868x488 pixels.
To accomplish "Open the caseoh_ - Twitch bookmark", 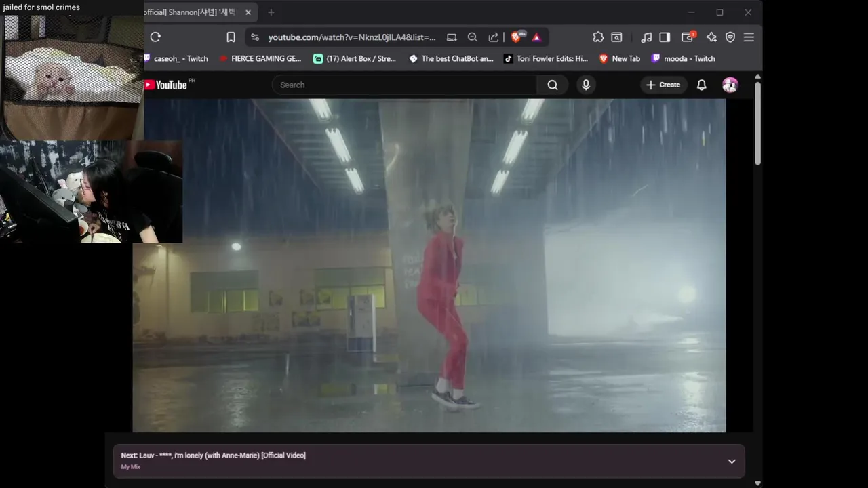I will 176,59.
